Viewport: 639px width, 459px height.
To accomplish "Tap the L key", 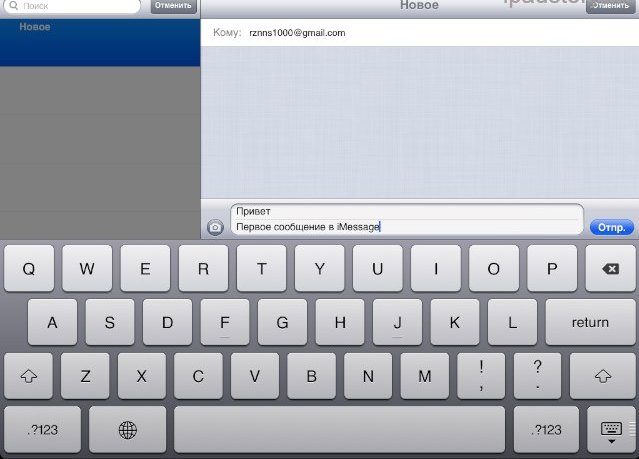I will [512, 322].
